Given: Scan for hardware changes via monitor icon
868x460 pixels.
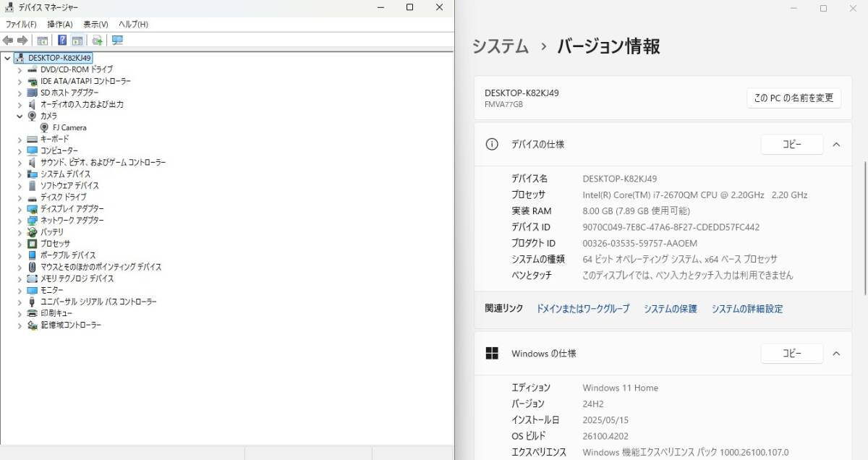Looking at the screenshot, I should 117,41.
